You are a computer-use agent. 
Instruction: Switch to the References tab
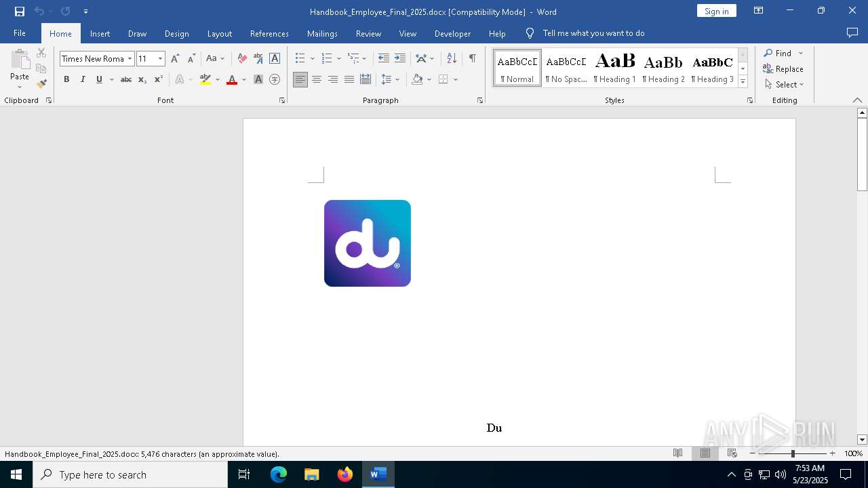tap(269, 33)
